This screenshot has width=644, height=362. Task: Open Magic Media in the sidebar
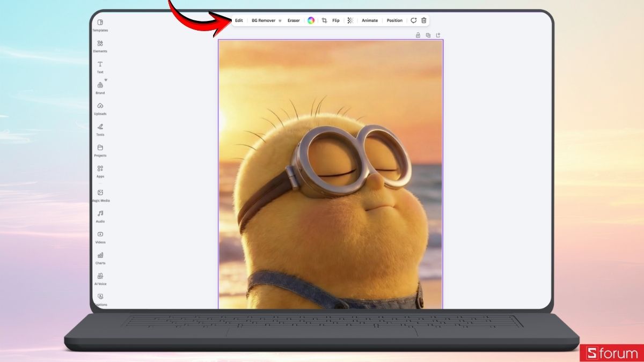point(100,196)
